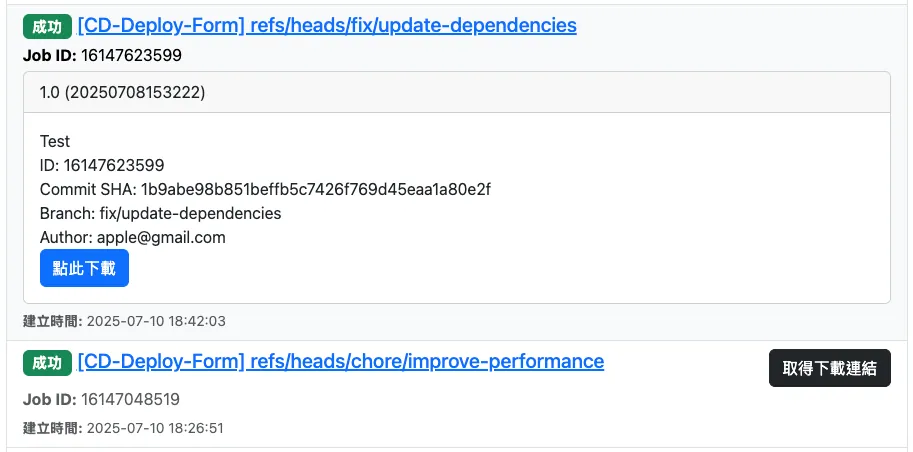Click the bold 'Job ID:' label above the release card
The height and width of the screenshot is (452, 913).
point(47,55)
